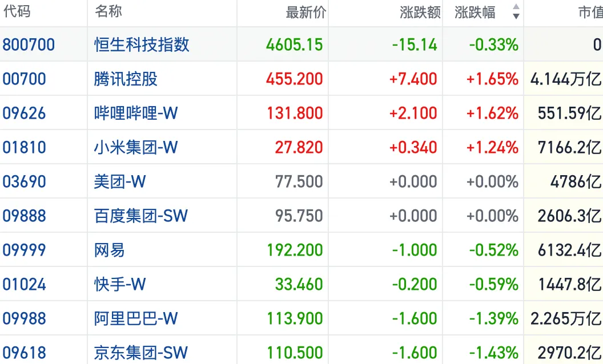The image size is (603, 364).
Task: Click the 代码 column header
Action: tap(17, 11)
